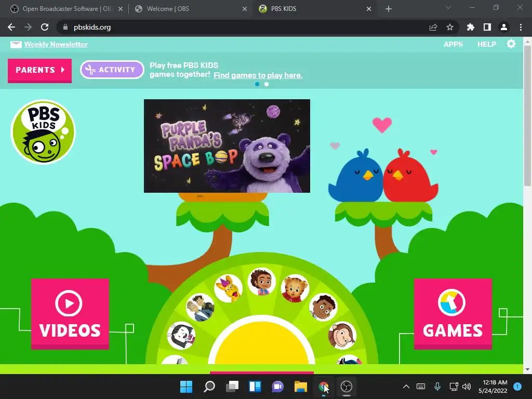The width and height of the screenshot is (532, 399).
Task: Open Chrome tab search chevron
Action: pyautogui.click(x=448, y=7)
